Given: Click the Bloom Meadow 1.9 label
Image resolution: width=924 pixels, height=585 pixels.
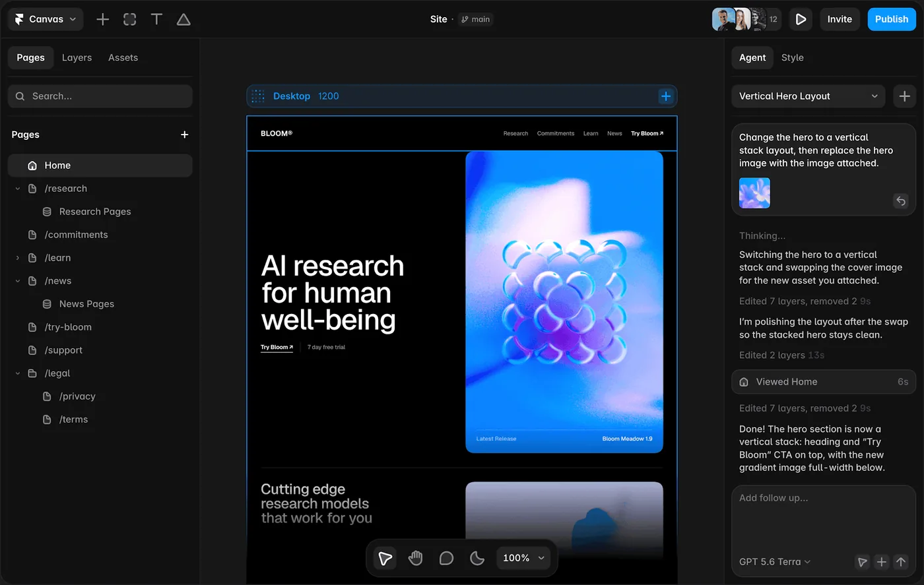Looking at the screenshot, I should click(627, 439).
